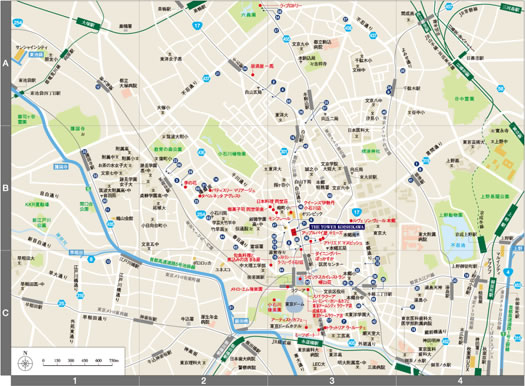
Task: Click the grid column label 2
Action: point(203,381)
